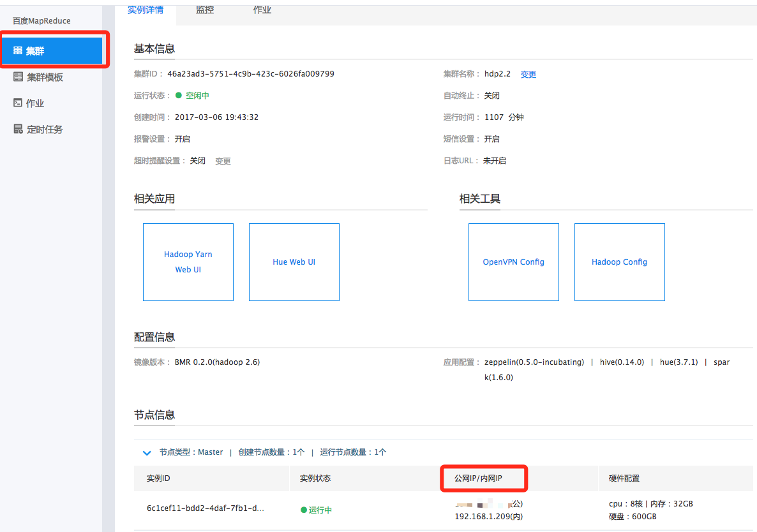
Task: Click image version BMR 0.2.0(hadoop 2.6)
Action: 217,362
